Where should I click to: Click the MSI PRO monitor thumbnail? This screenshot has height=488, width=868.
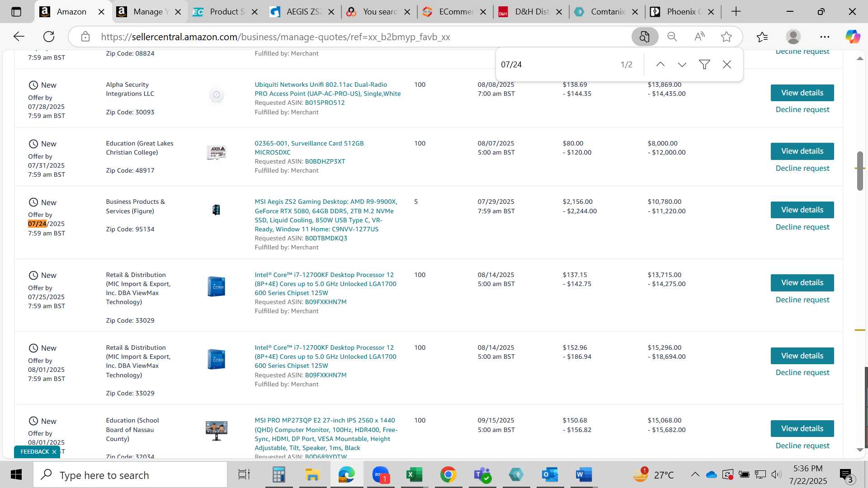[216, 431]
